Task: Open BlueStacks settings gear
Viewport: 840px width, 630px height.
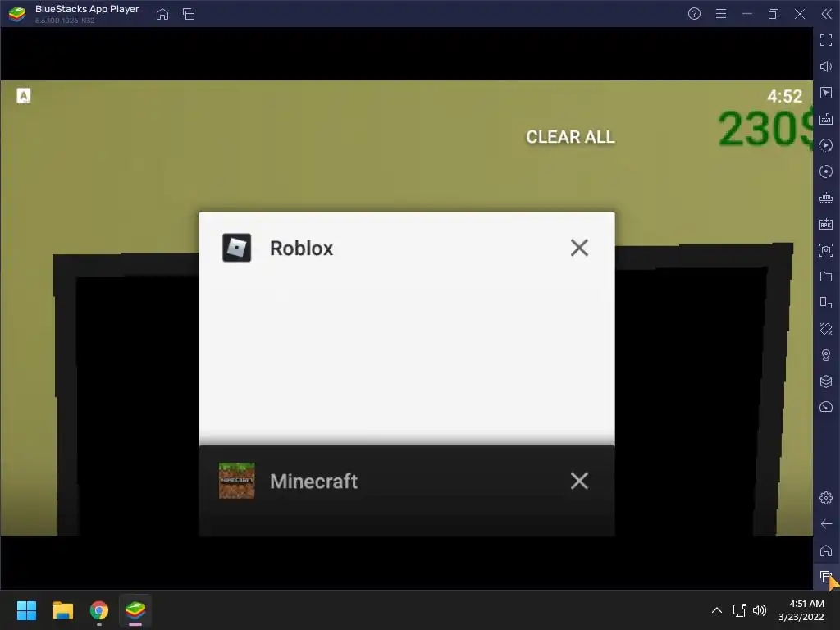Action: [826, 498]
